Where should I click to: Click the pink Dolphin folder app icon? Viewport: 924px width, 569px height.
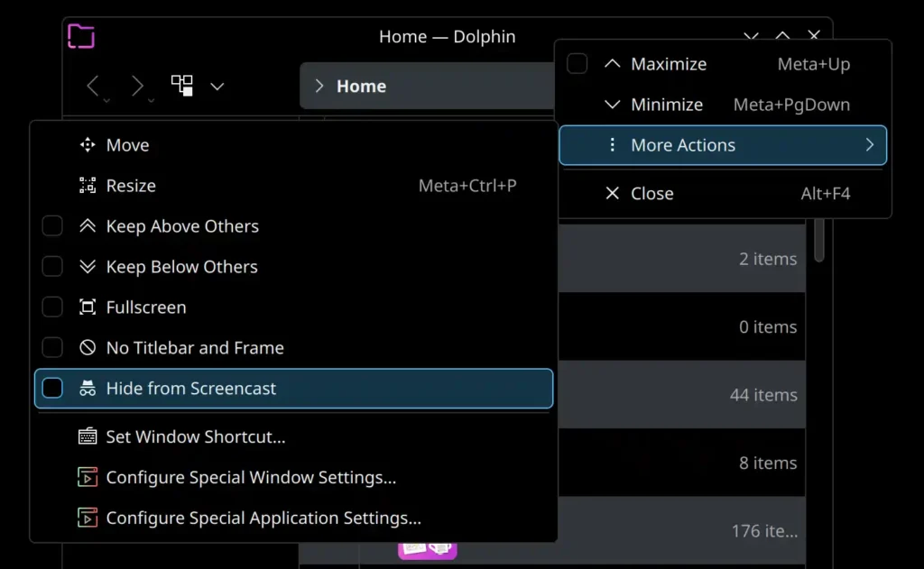81,35
